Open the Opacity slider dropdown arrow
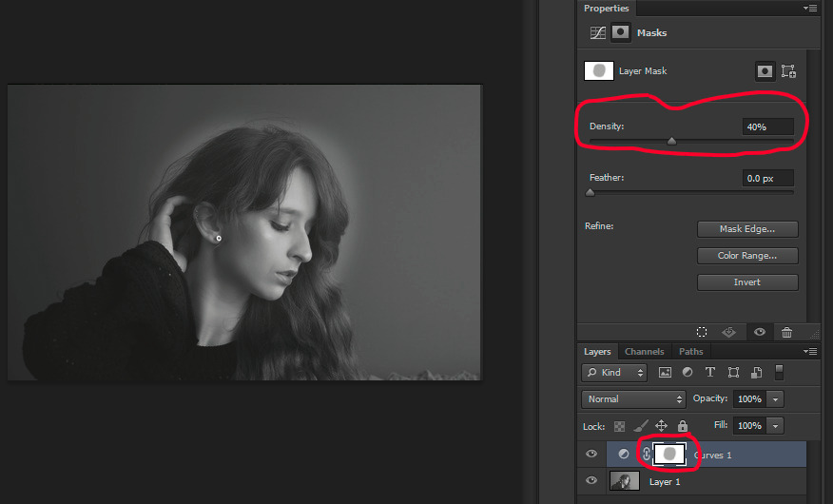 [776, 398]
